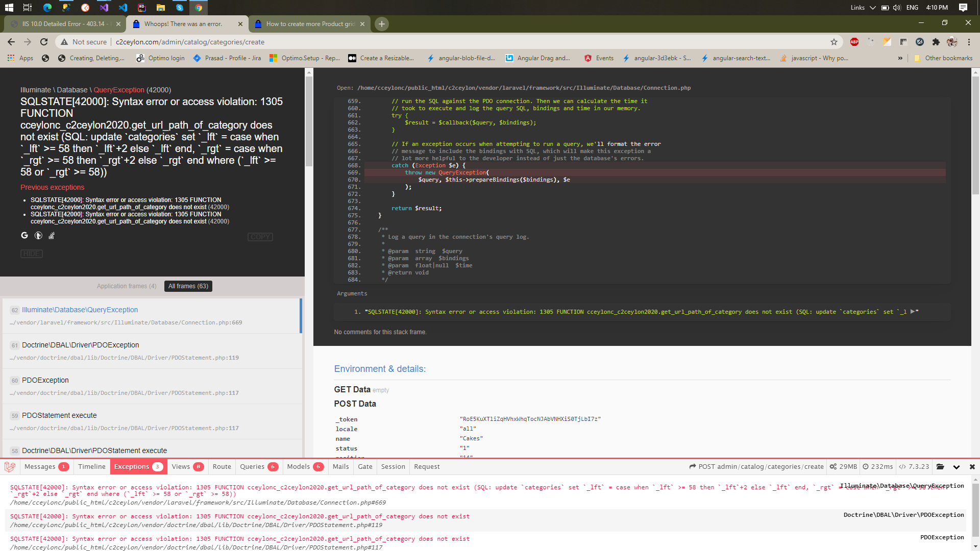Search the error on DuckDuckGo

pyautogui.click(x=38, y=235)
